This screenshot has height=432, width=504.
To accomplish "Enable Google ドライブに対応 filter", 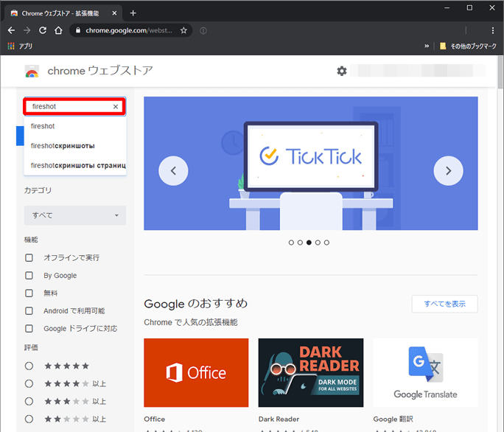I will pyautogui.click(x=29, y=328).
